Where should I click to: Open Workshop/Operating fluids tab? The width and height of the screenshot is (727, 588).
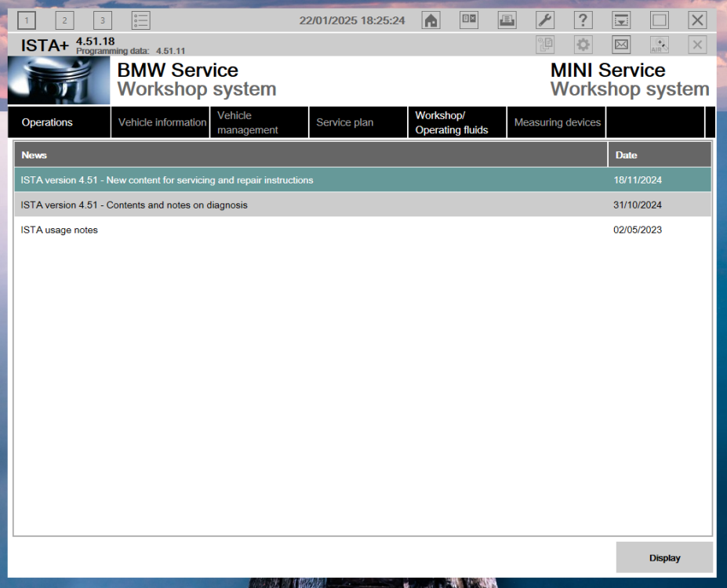[457, 122]
